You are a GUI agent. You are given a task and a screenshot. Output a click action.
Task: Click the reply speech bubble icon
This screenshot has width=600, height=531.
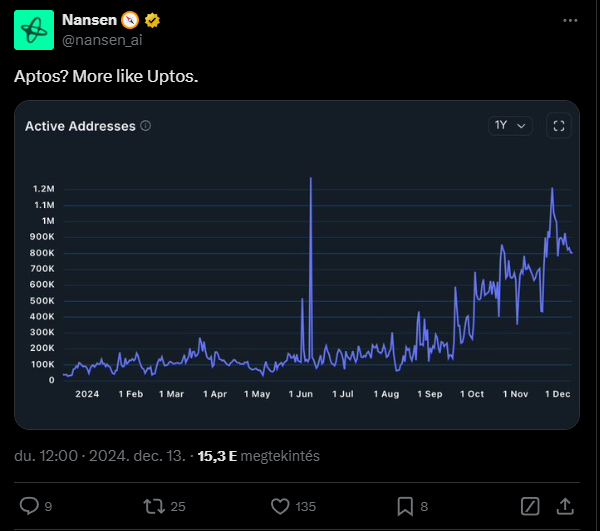pos(30,506)
